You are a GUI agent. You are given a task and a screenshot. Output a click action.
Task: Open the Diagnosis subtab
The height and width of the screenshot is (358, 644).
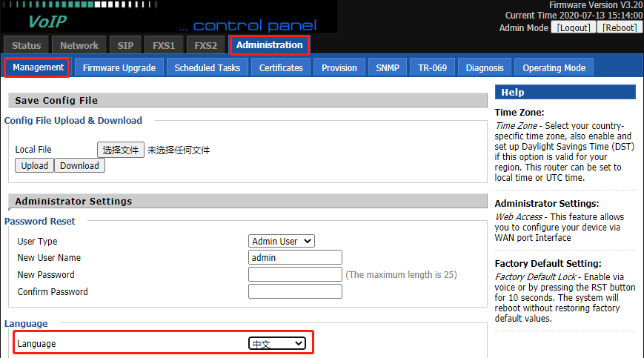pos(485,67)
